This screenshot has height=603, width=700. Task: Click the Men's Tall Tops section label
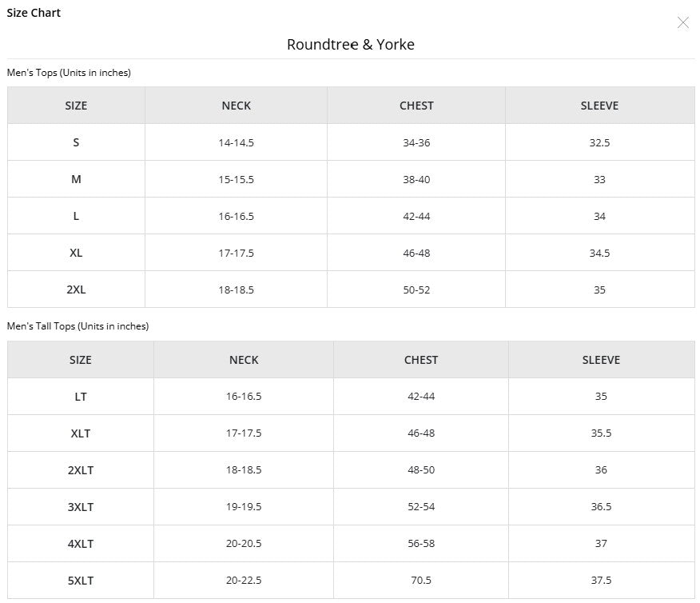pos(78,326)
